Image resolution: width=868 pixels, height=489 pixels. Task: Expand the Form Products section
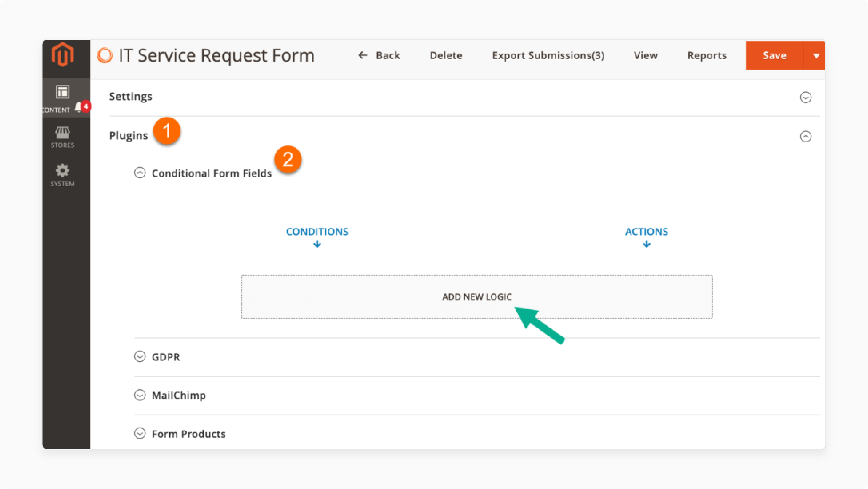(140, 433)
